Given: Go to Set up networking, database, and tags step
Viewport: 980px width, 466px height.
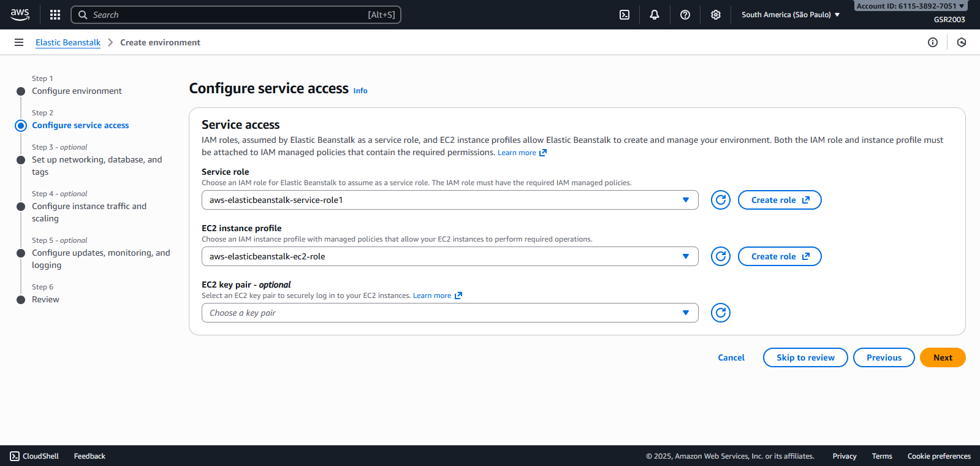Looking at the screenshot, I should point(97,166).
